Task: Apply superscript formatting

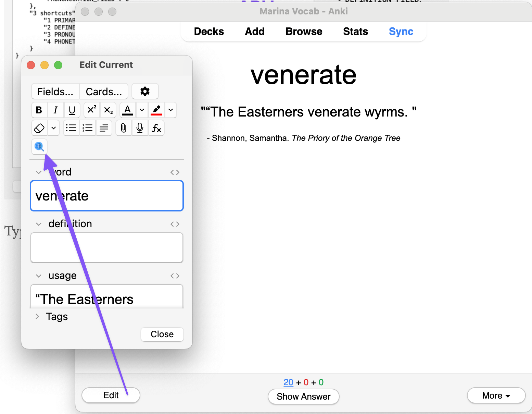Action: (92, 110)
